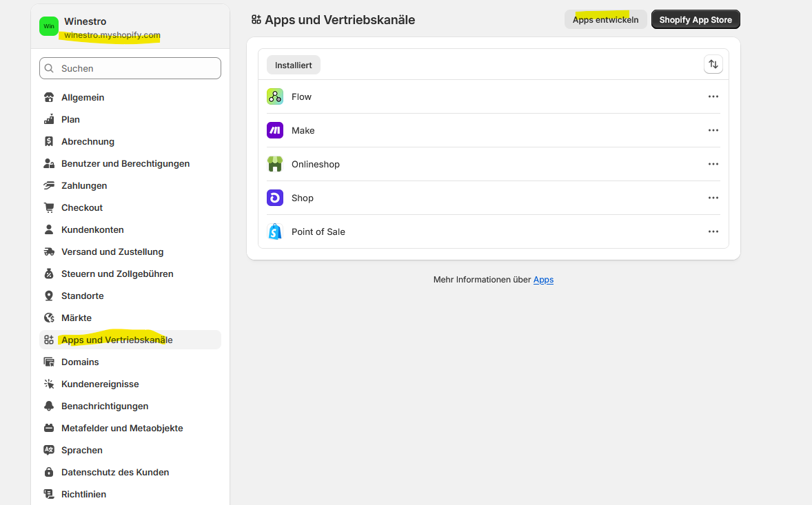Viewport: 812px width, 505px height.
Task: Expand options menu for Point of Sale
Action: pyautogui.click(x=713, y=231)
